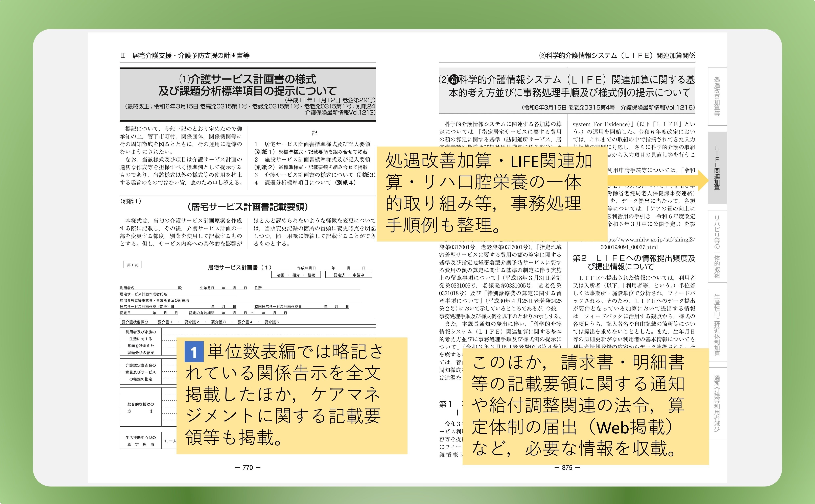Select the 初回・紹介・継続 box
The height and width of the screenshot is (504, 815).
[x=296, y=275]
